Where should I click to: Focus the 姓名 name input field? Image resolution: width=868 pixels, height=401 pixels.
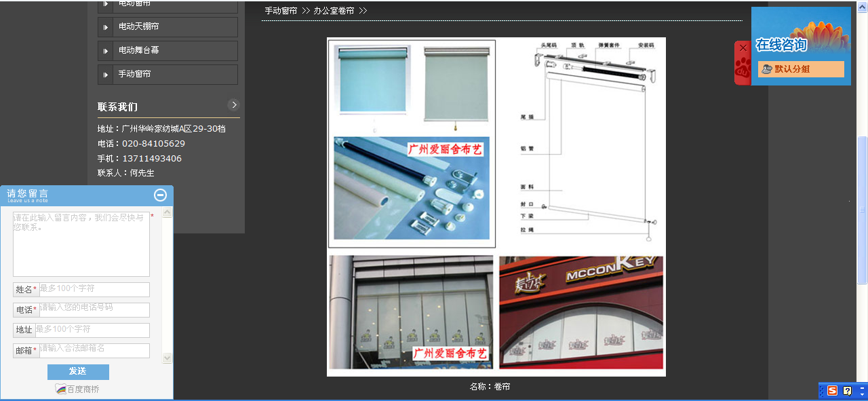point(94,290)
